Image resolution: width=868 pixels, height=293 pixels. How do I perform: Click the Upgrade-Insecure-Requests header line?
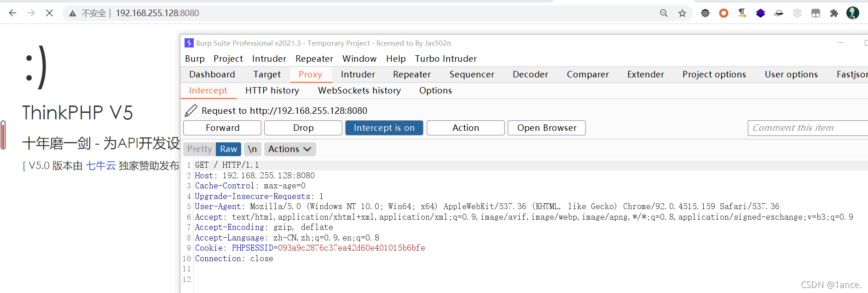[259, 196]
